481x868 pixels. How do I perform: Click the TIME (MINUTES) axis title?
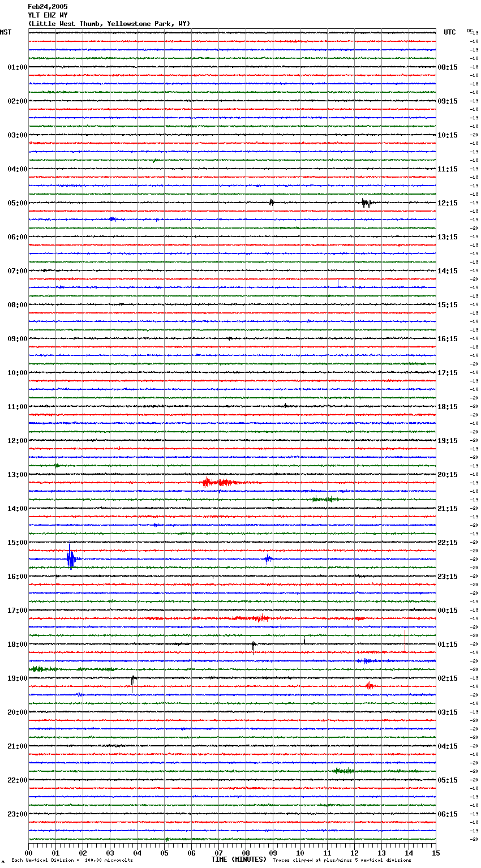[x=239, y=860]
